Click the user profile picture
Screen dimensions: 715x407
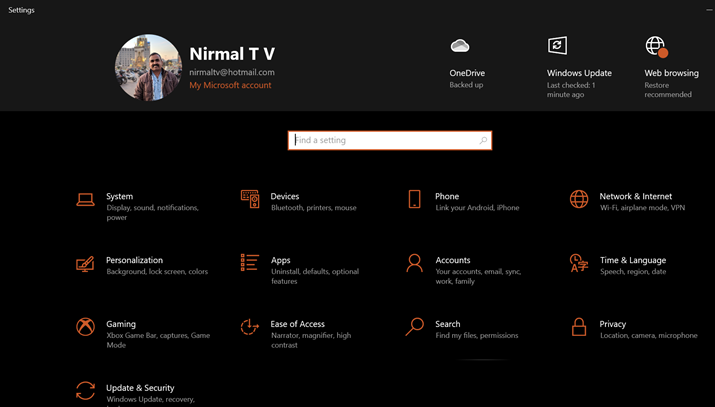point(148,67)
